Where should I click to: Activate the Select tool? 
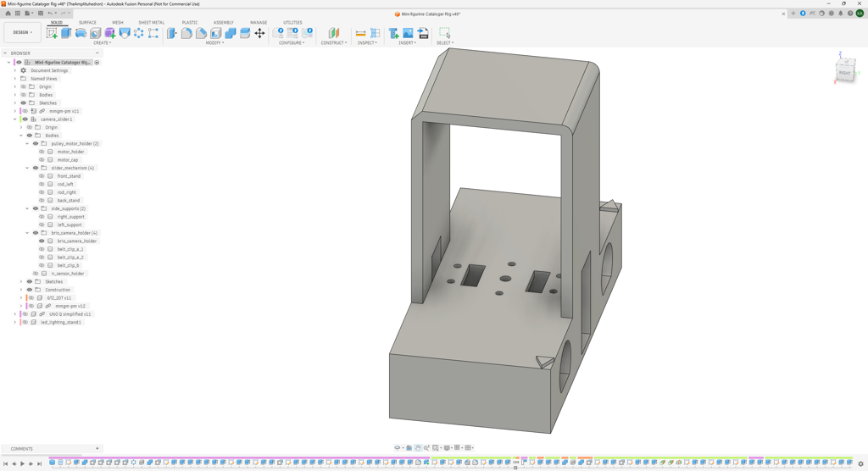444,33
